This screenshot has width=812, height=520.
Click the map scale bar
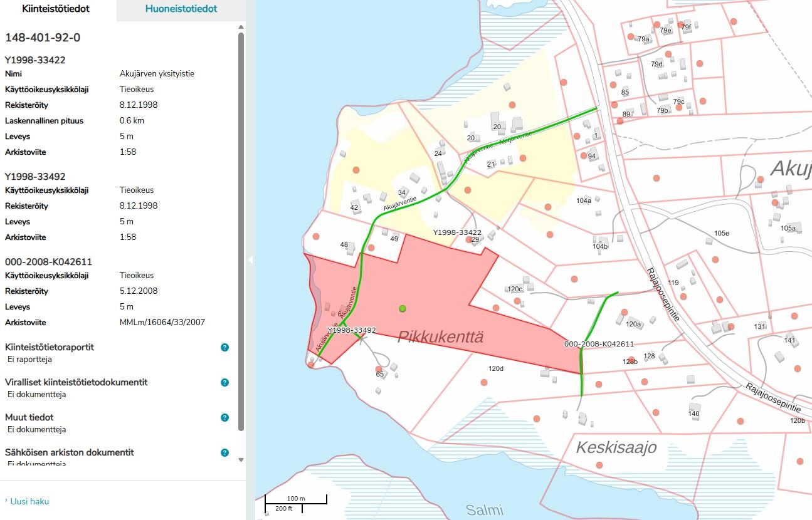click(x=295, y=501)
